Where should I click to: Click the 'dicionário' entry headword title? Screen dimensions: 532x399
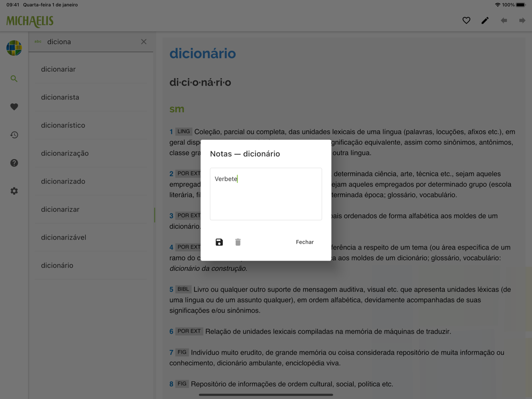click(x=203, y=53)
